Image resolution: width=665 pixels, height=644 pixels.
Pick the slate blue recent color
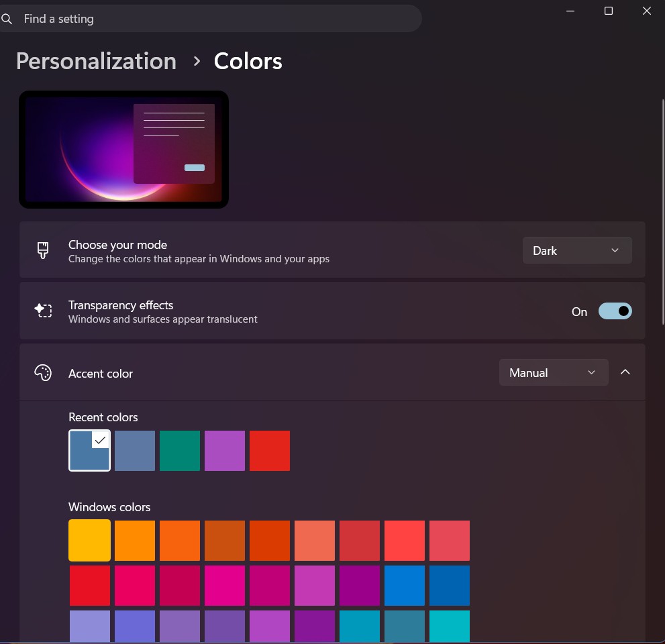pos(135,451)
